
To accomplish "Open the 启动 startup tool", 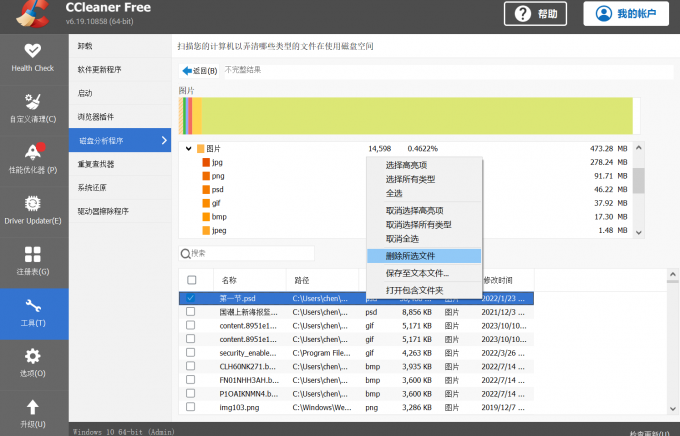I will pyautogui.click(x=120, y=93).
